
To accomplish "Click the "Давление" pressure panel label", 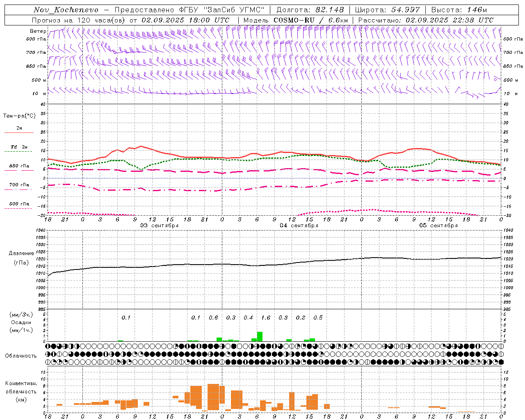I will coord(21,253).
